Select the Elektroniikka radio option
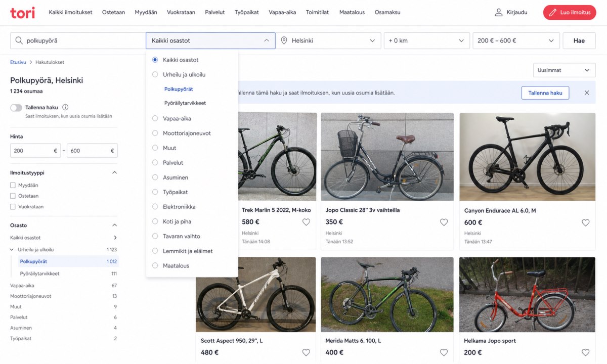The width and height of the screenshot is (607, 364). tap(155, 207)
